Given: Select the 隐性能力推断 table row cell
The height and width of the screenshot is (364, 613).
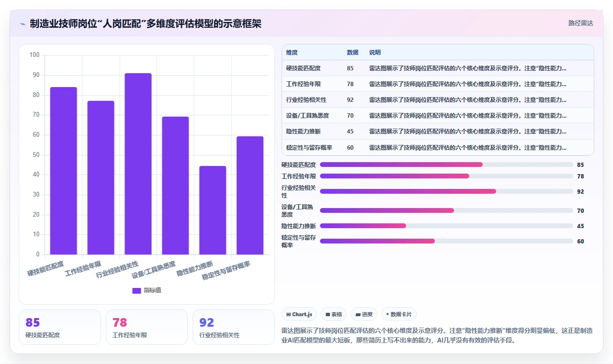Looking at the screenshot, I should point(303,132).
